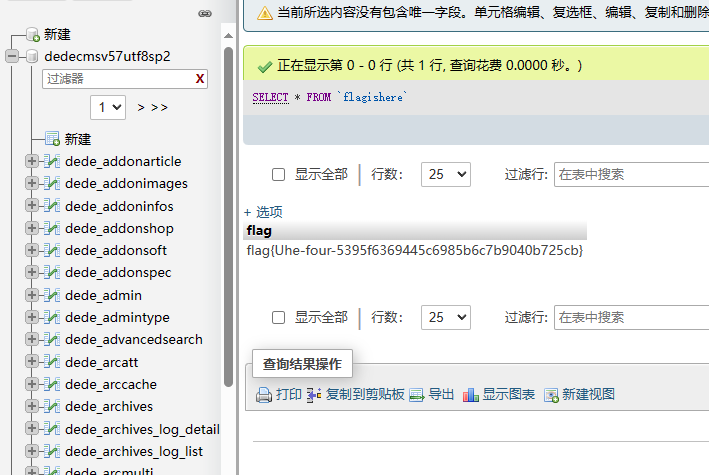
Task: Click the 新建视图 link
Action: pyautogui.click(x=589, y=394)
